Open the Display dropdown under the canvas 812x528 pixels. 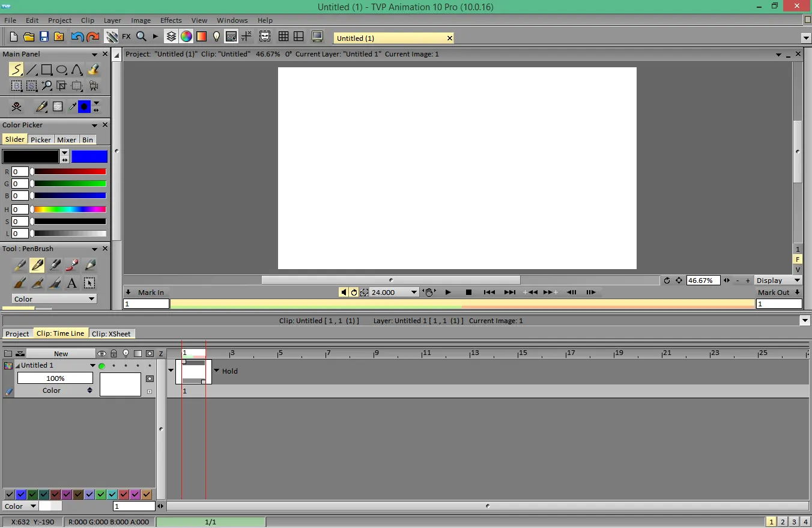tap(778, 281)
